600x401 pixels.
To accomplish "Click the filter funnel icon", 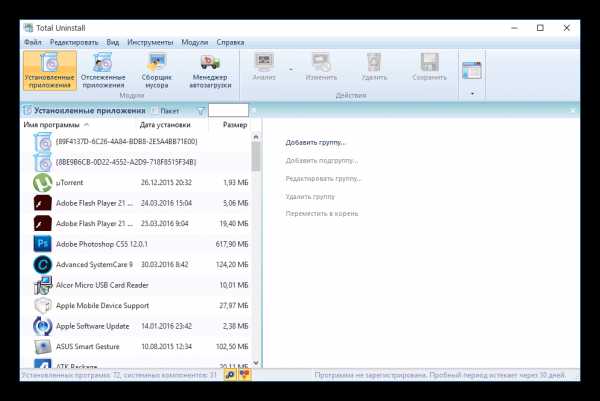I will pyautogui.click(x=201, y=111).
